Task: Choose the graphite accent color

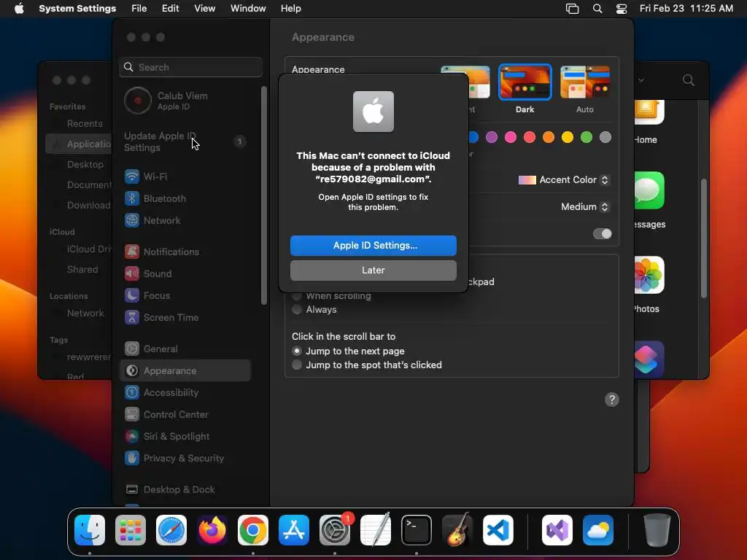Action: coord(605,138)
